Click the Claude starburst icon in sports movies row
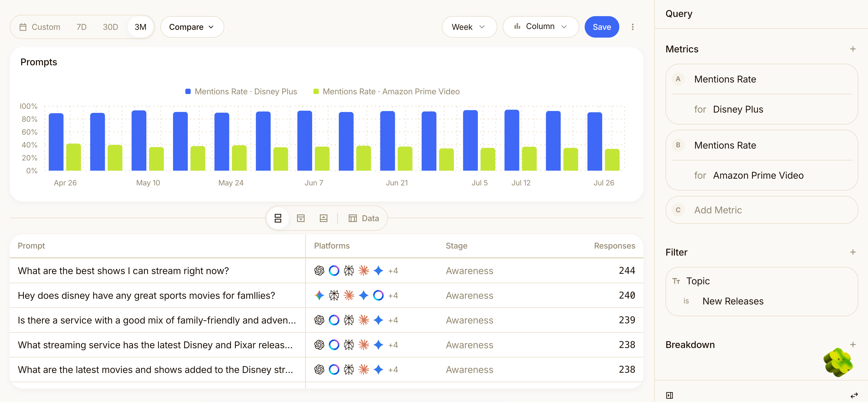 pos(349,295)
